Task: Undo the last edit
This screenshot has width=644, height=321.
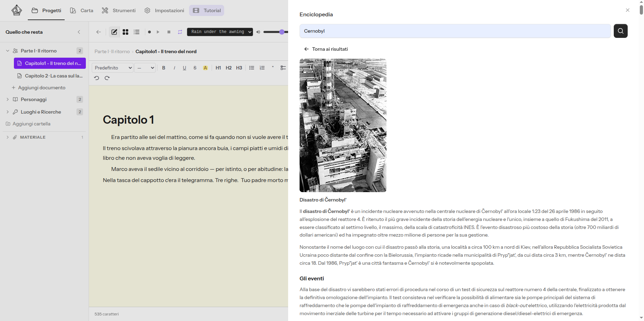Action: pyautogui.click(x=97, y=78)
